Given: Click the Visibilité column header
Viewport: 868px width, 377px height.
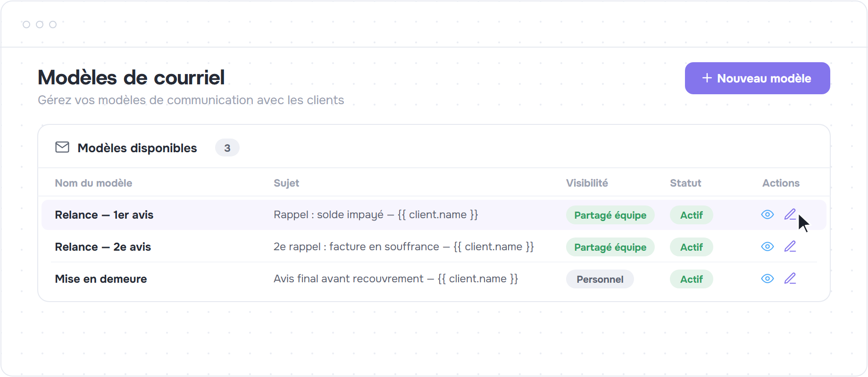Looking at the screenshot, I should tap(587, 183).
